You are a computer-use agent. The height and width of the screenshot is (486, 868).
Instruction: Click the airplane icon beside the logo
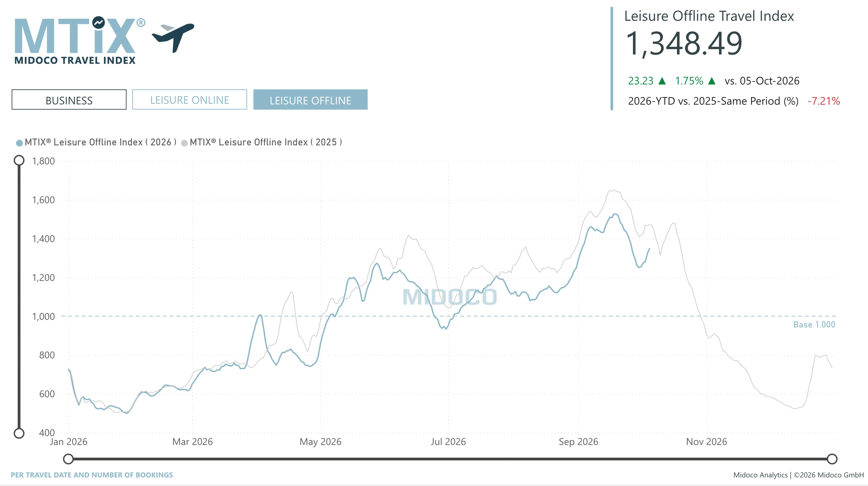tap(173, 37)
